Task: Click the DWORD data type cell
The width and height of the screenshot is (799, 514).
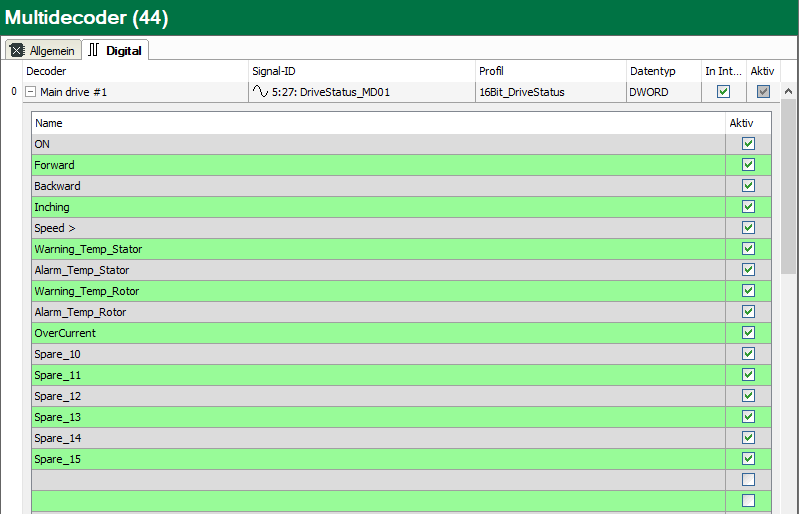Action: [664, 92]
